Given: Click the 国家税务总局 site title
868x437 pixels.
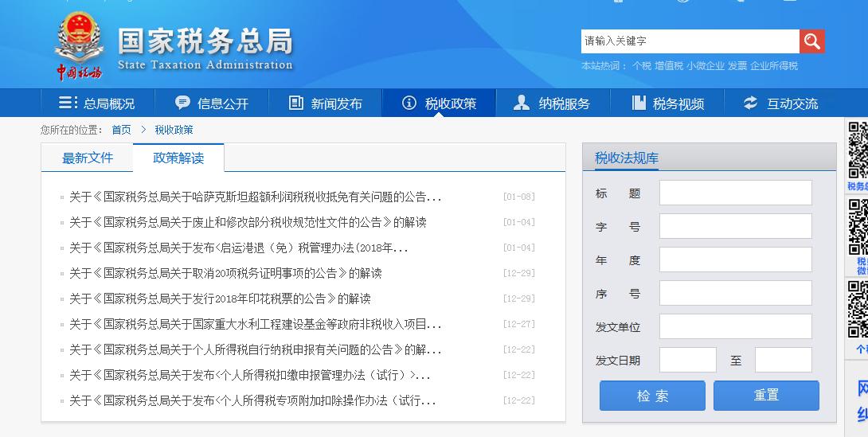Looking at the screenshot, I should pyautogui.click(x=205, y=41).
